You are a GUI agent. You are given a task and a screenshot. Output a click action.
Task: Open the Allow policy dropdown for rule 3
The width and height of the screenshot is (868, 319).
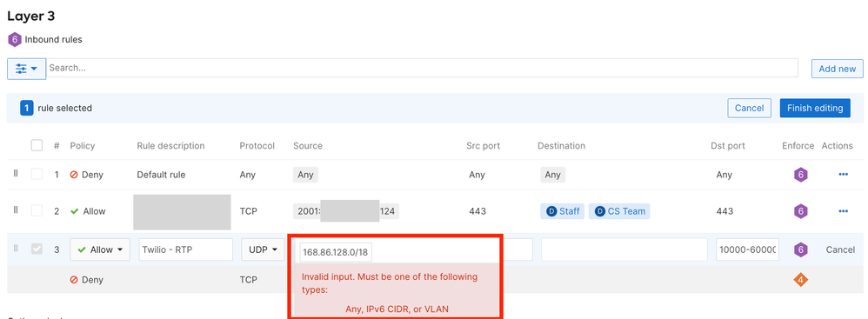click(100, 249)
